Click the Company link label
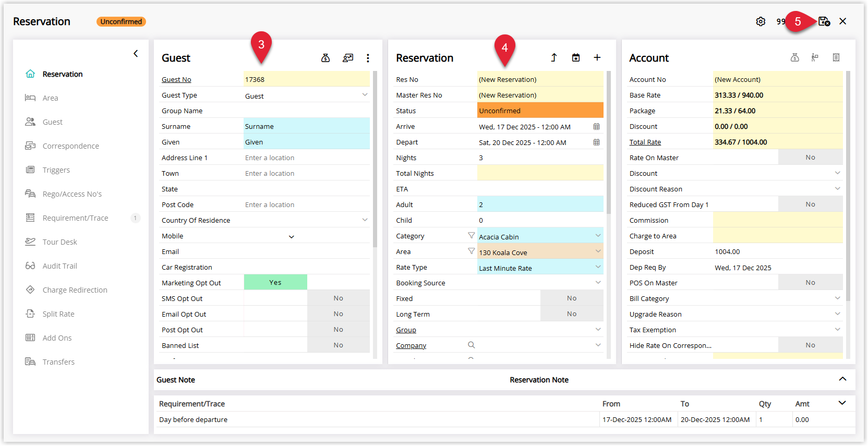 [x=411, y=346]
